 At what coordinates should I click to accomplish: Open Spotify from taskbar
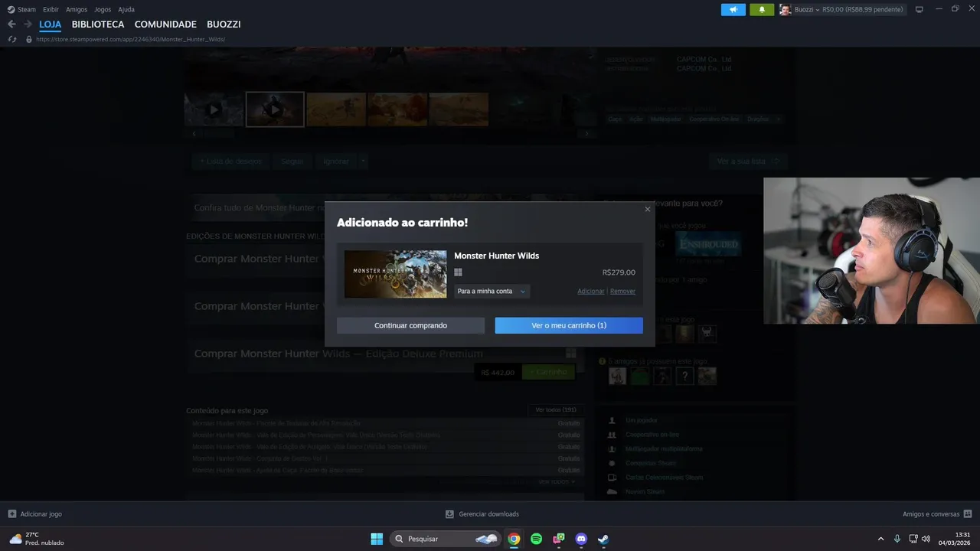(x=536, y=539)
